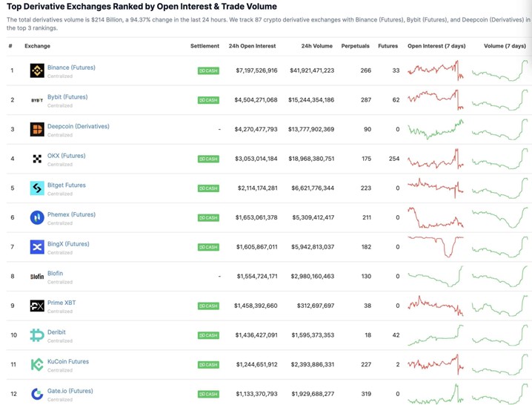
Task: Open the Blofin exchange link
Action: (x=55, y=273)
